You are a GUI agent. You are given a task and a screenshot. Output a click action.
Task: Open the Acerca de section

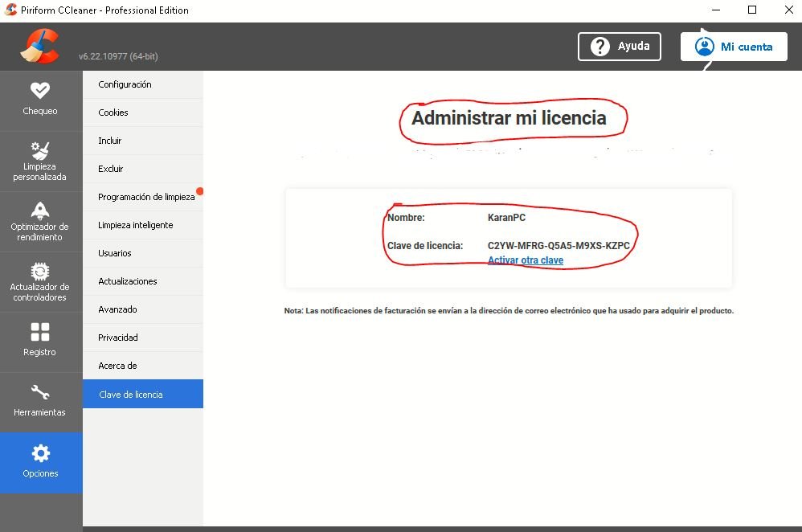click(116, 366)
